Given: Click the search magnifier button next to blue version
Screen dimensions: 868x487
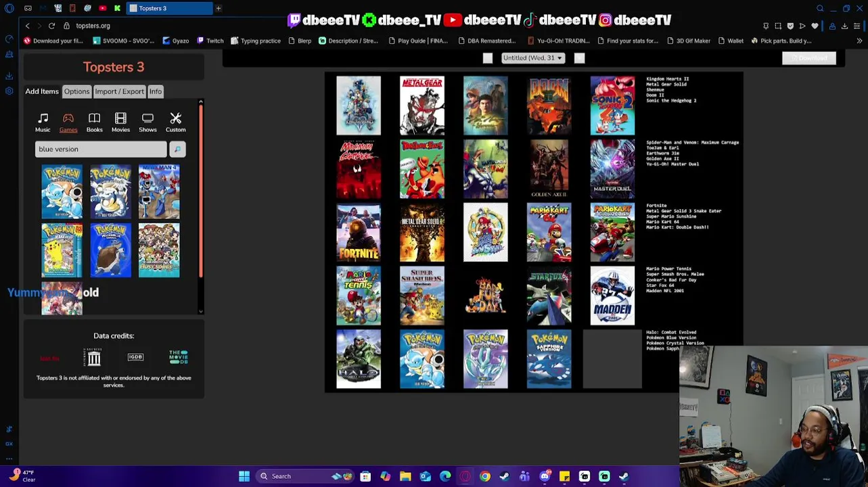Looking at the screenshot, I should click(177, 149).
